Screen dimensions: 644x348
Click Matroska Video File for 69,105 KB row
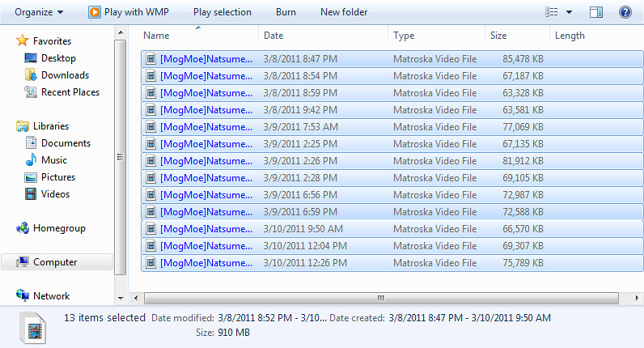[x=434, y=177]
